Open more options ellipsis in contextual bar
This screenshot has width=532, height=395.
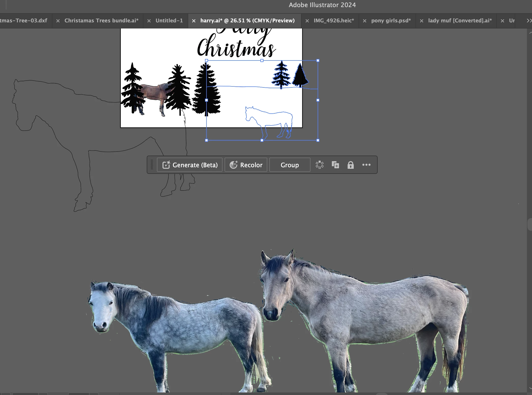pos(366,165)
